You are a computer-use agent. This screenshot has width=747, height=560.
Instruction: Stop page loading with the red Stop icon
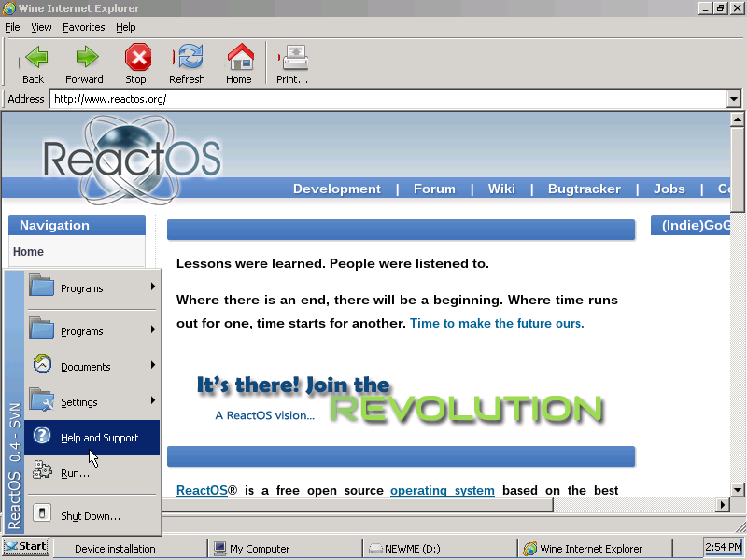point(138,57)
